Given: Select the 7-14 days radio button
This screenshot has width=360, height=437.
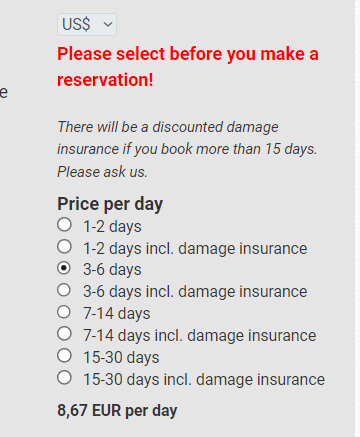Looking at the screenshot, I should click(64, 312).
